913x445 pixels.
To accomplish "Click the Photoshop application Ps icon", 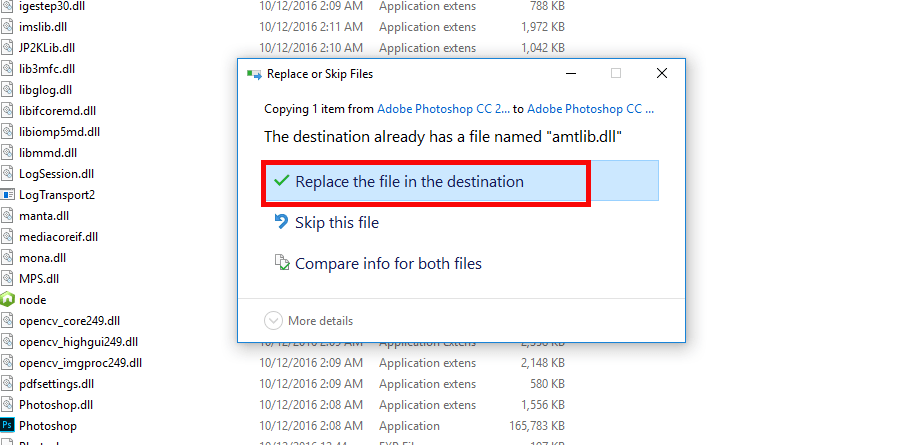I will pyautogui.click(x=8, y=426).
